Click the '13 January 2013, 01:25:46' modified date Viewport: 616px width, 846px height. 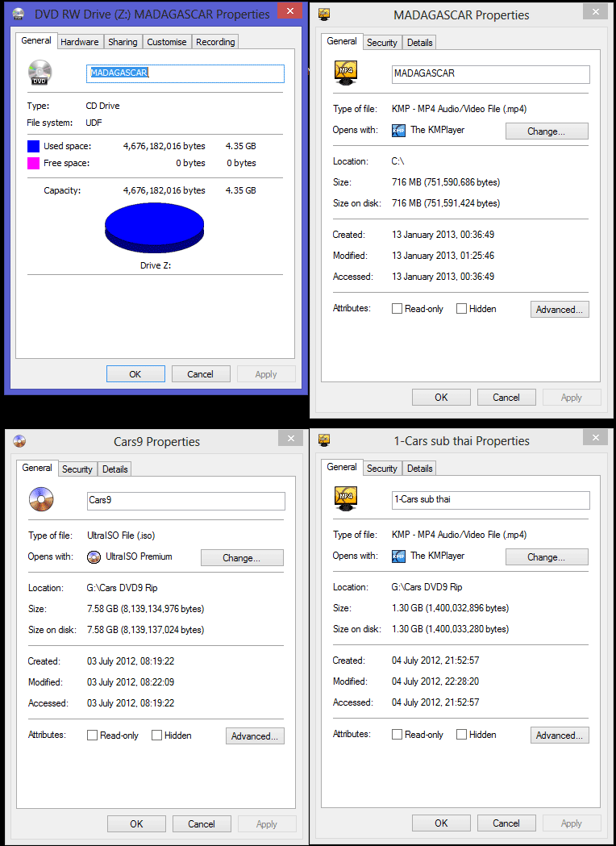click(x=443, y=256)
